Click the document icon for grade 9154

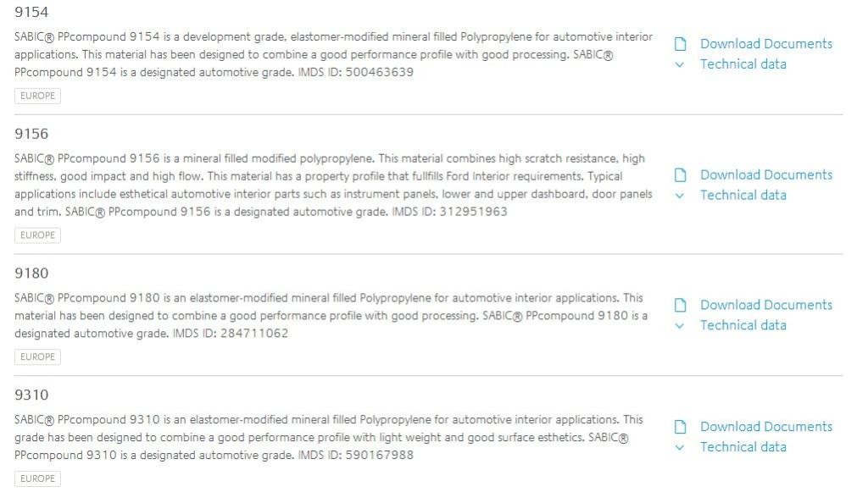[680, 44]
